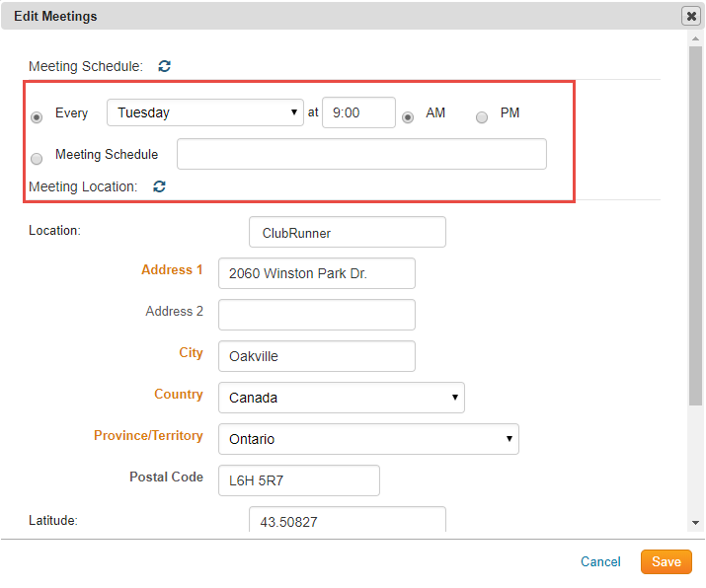Focus the City field showing Oakville
Image resolution: width=706 pixels, height=588 pixels.
click(316, 356)
